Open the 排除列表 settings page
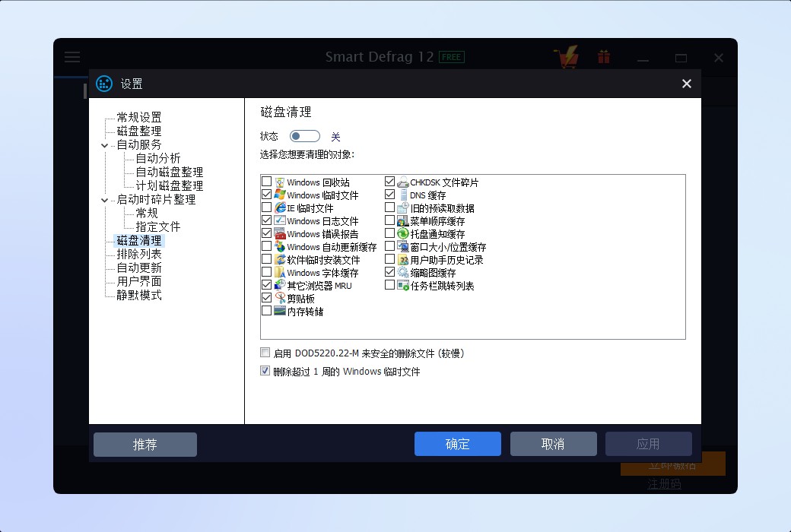Image resolution: width=791 pixels, height=532 pixels. (139, 254)
